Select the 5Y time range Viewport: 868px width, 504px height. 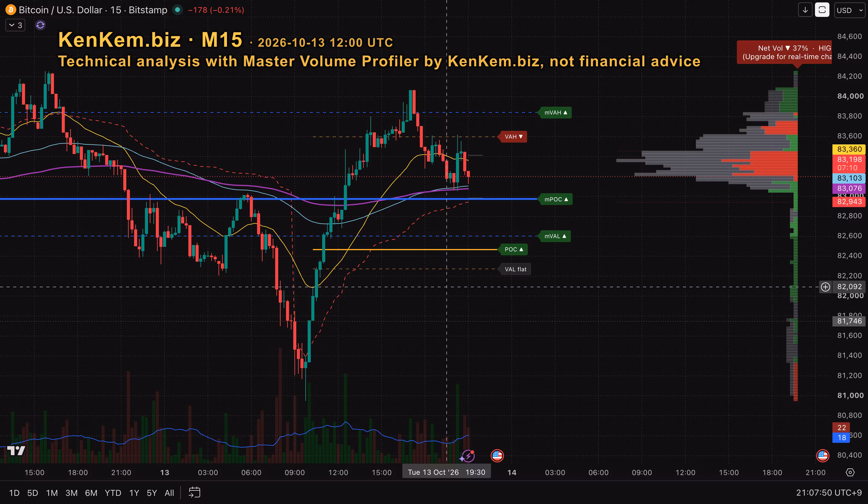pos(152,493)
